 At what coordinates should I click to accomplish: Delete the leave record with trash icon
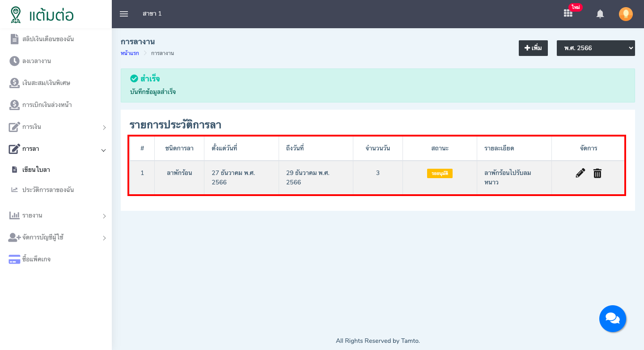pyautogui.click(x=597, y=173)
